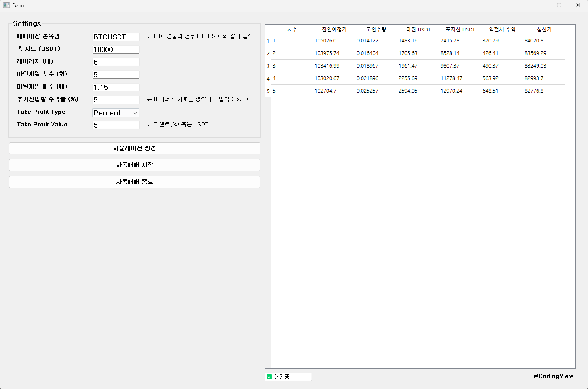
Task: Select row 3 via its row header
Action: (268, 66)
